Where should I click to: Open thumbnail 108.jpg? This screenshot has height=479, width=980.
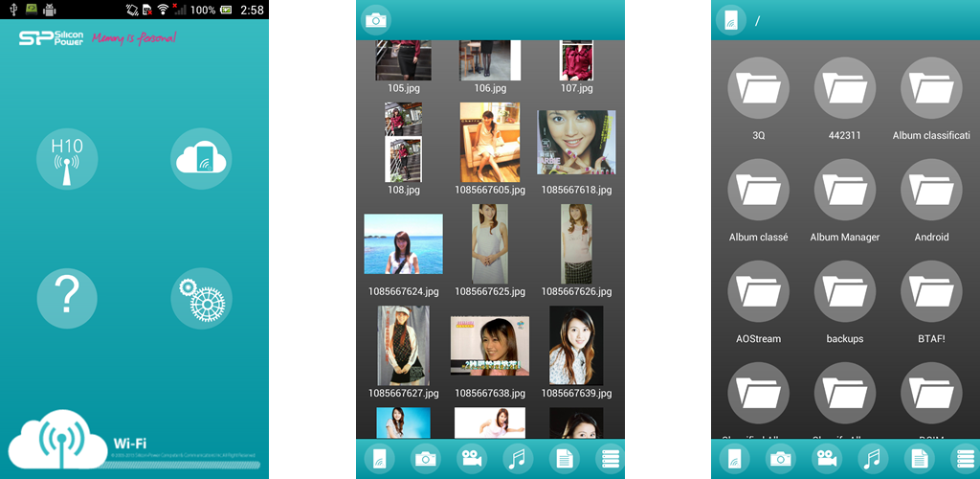403,142
